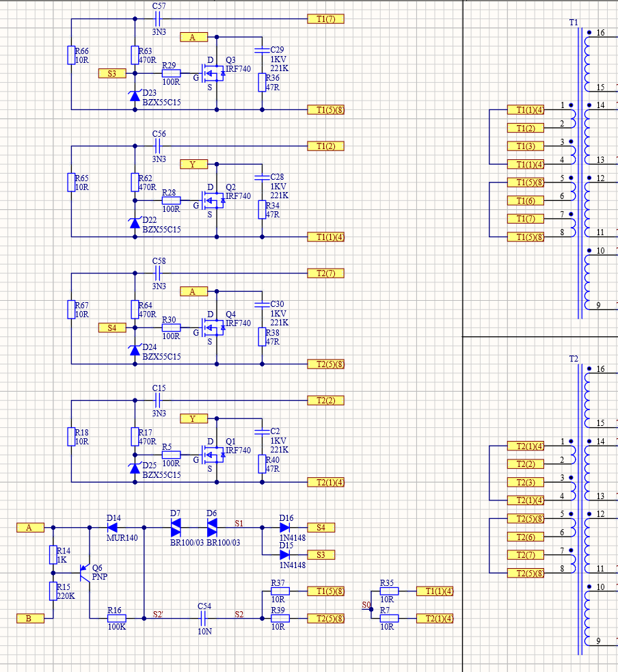Pick capacitor C2 symbol
Screen dimensions: 618x672
tap(262, 431)
